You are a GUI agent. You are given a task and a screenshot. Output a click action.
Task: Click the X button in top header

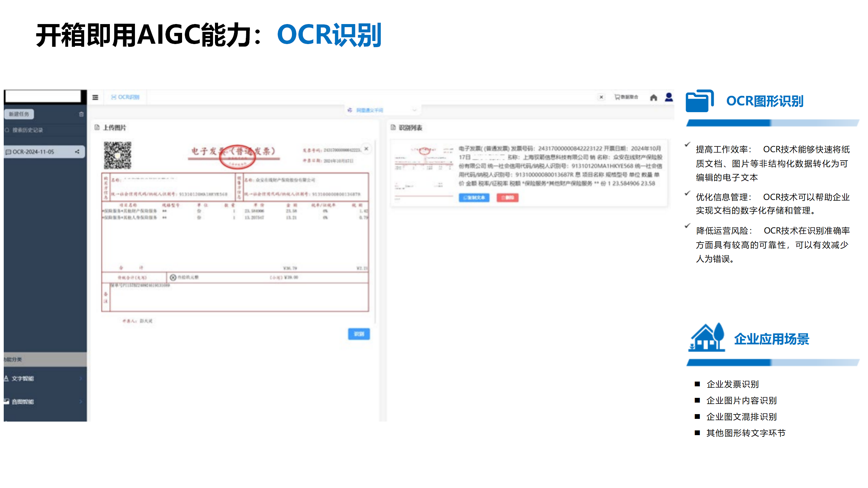[601, 97]
